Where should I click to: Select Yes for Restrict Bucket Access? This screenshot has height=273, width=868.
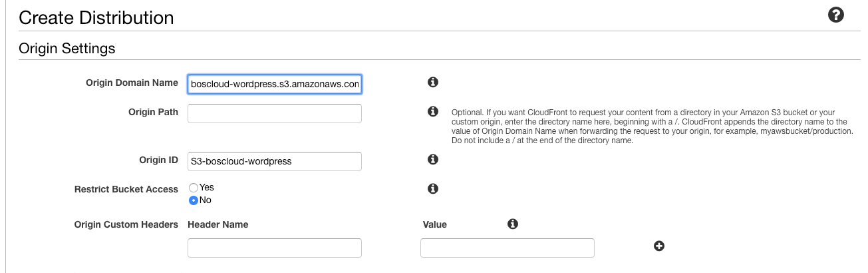[194, 188]
